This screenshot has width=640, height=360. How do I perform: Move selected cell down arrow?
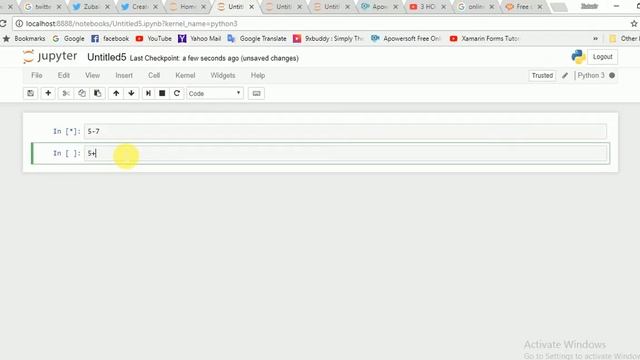131,93
